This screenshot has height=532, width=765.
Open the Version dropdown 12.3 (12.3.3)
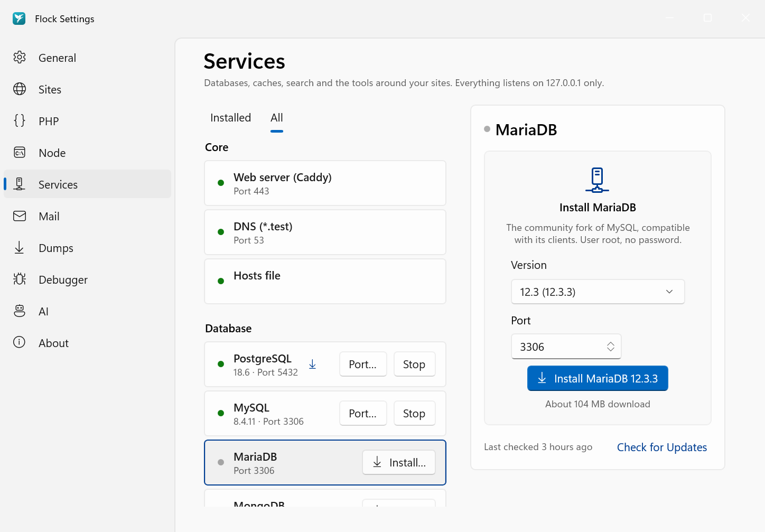click(x=598, y=292)
